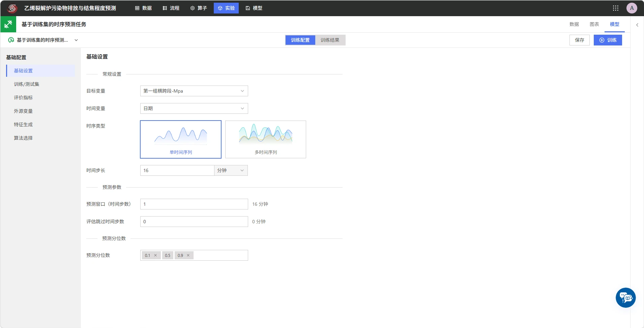
Task: Open the user avatar A menu
Action: click(x=632, y=8)
